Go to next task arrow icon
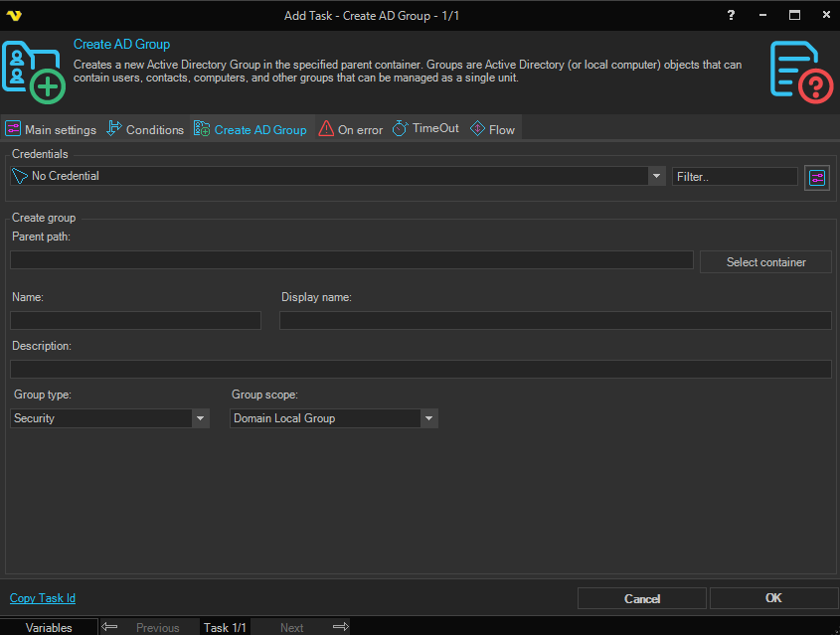 340,627
